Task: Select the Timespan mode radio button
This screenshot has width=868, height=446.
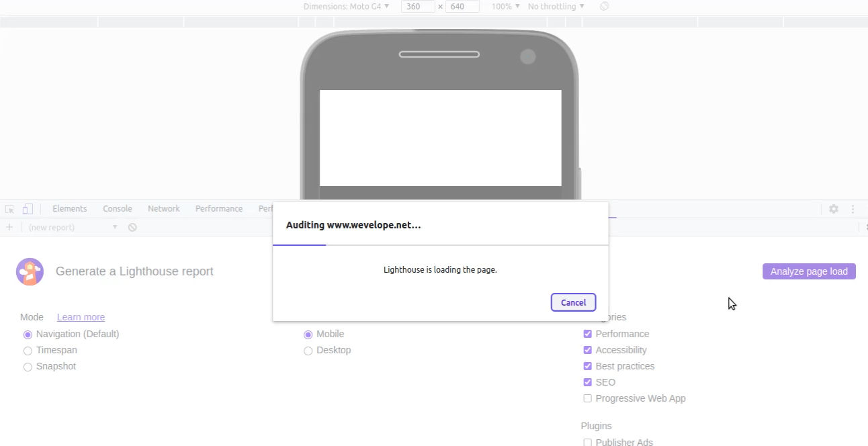Action: tap(28, 351)
